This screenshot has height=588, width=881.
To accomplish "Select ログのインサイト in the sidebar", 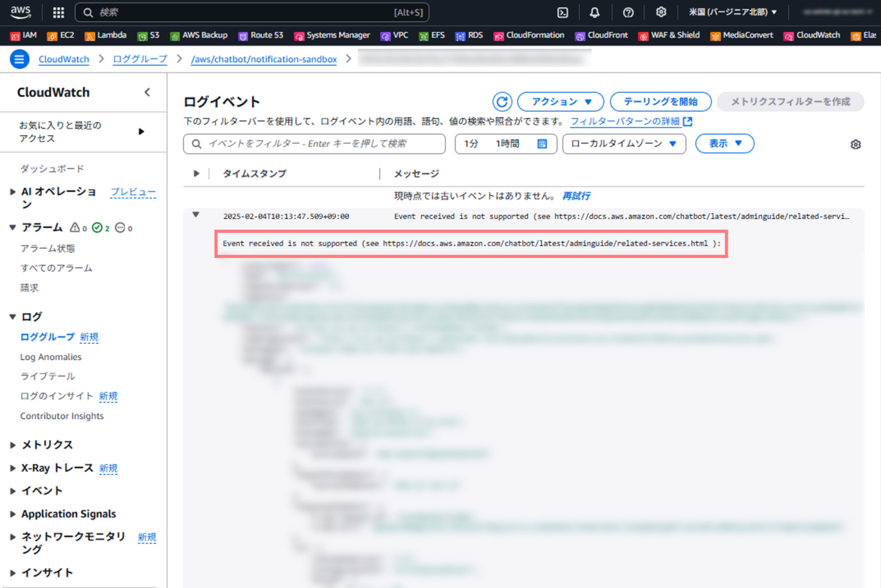I will point(56,396).
